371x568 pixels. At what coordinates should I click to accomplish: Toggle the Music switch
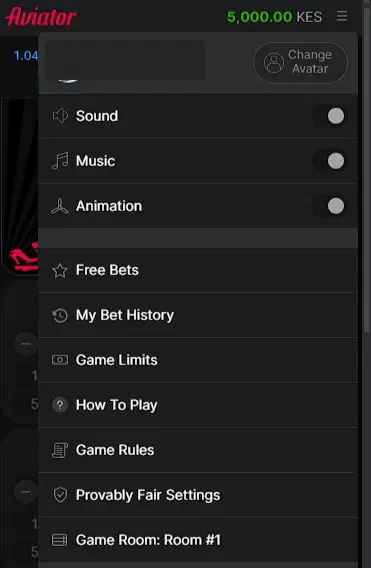pos(330,161)
